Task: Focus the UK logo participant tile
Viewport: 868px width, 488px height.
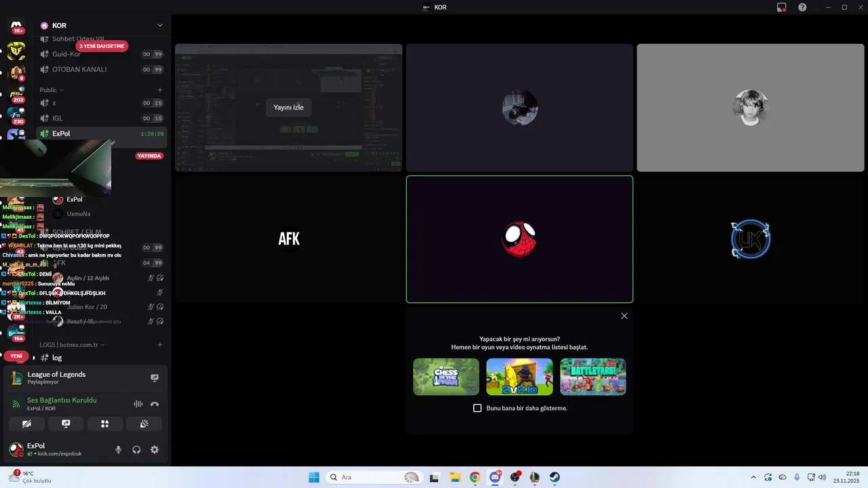Action: click(x=750, y=239)
